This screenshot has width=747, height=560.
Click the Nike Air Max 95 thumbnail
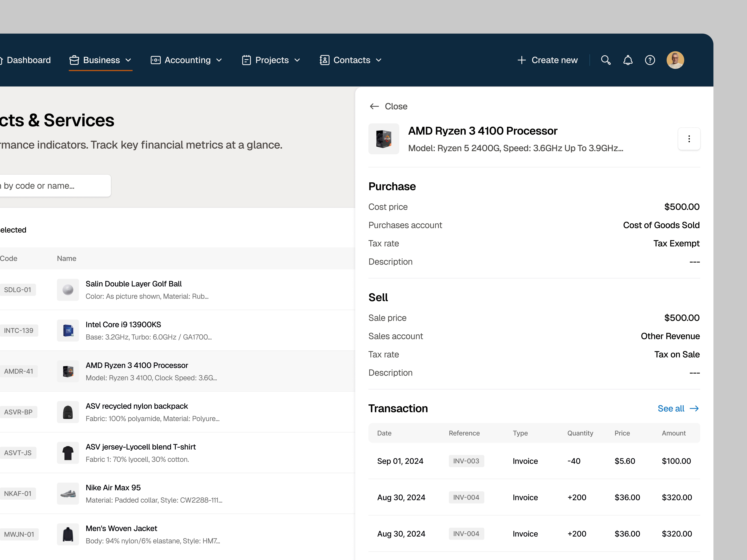[x=68, y=493]
